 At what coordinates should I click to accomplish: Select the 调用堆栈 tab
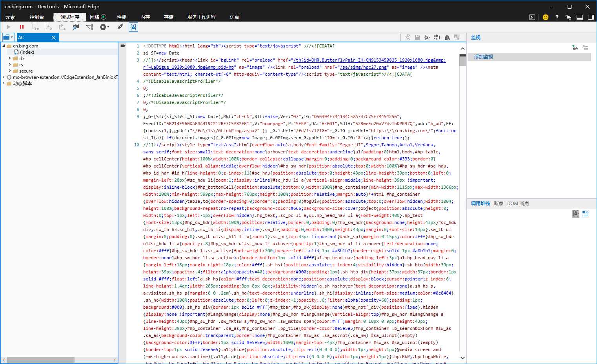481,203
